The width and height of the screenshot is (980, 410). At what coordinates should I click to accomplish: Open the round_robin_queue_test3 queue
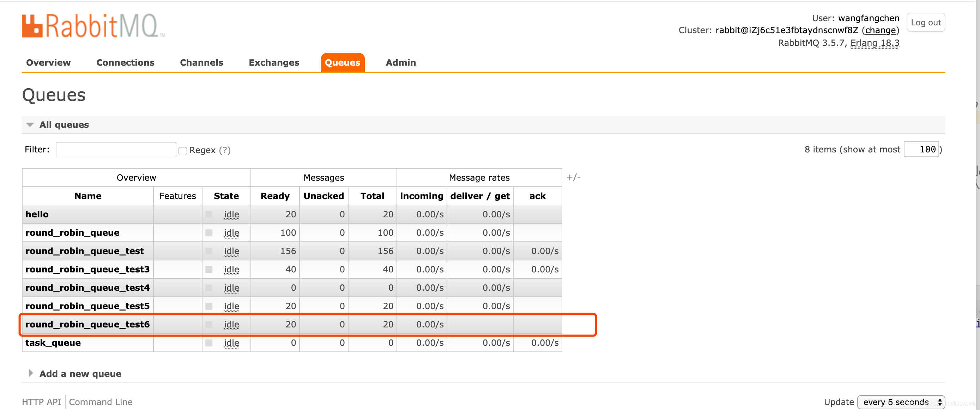tap(87, 269)
